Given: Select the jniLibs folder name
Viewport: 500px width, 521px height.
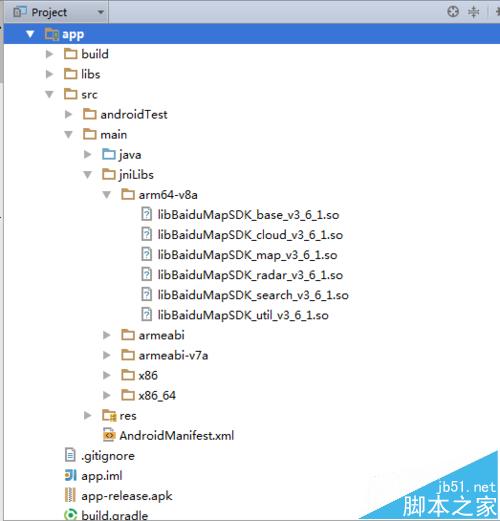Looking at the screenshot, I should [x=136, y=175].
